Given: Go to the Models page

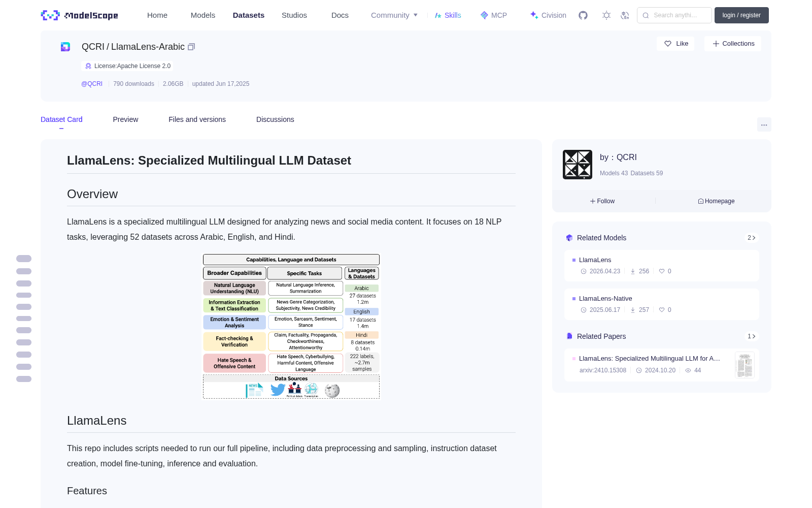Looking at the screenshot, I should click(203, 15).
